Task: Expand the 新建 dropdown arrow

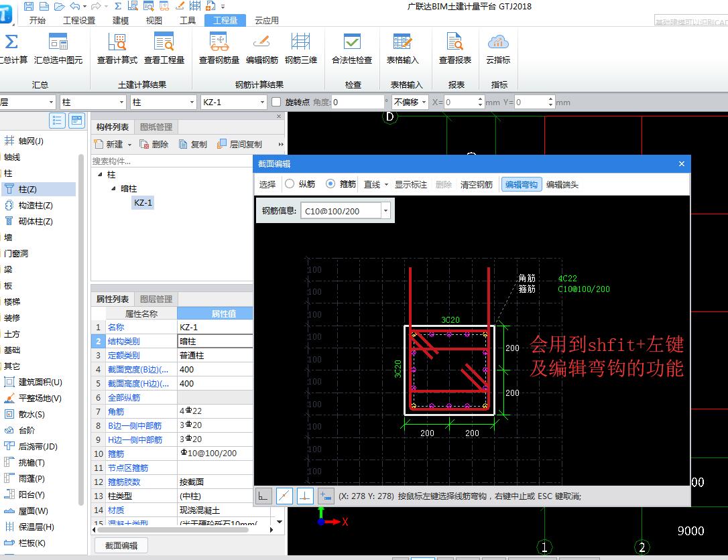Action: point(129,145)
